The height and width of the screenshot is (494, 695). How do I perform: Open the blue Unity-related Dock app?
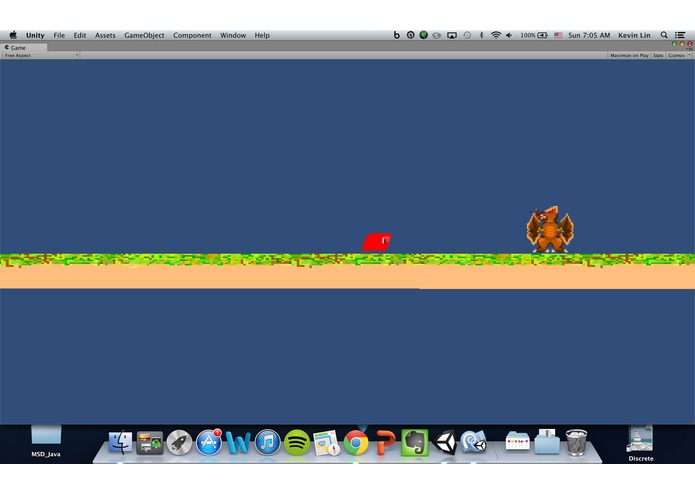pos(473,442)
